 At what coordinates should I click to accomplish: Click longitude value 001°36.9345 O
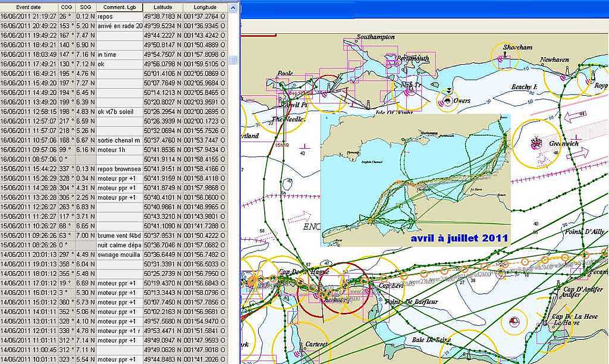coord(205,26)
